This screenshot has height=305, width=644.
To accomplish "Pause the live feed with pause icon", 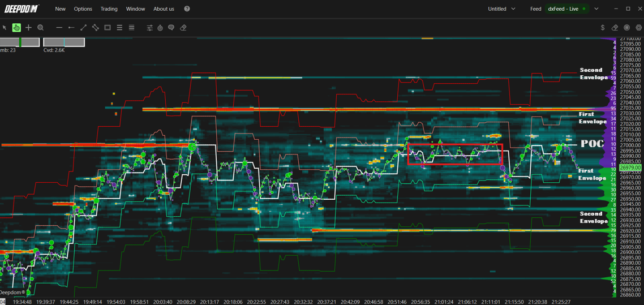I will (627, 28).
